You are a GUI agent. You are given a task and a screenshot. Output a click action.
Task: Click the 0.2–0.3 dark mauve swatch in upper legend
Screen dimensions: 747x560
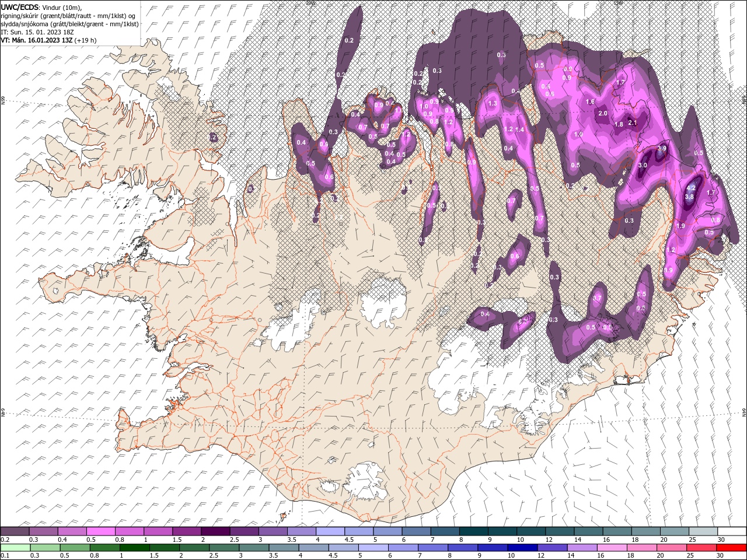click(15, 531)
